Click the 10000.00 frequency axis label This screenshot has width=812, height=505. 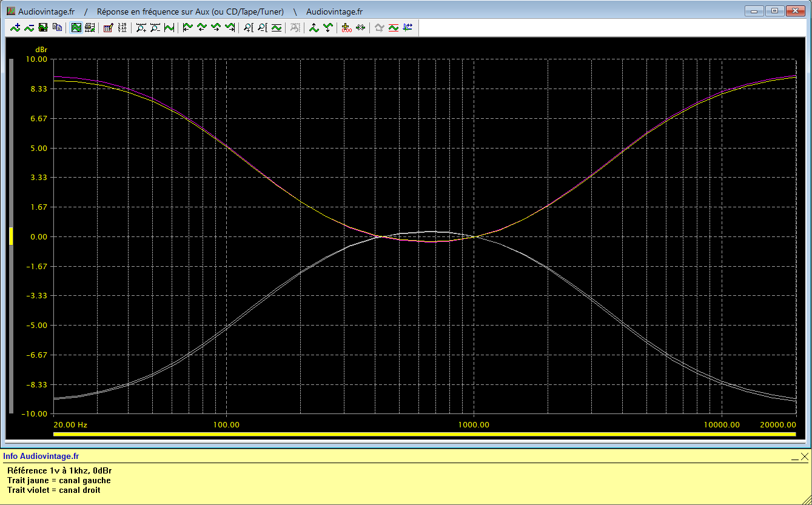pos(722,424)
